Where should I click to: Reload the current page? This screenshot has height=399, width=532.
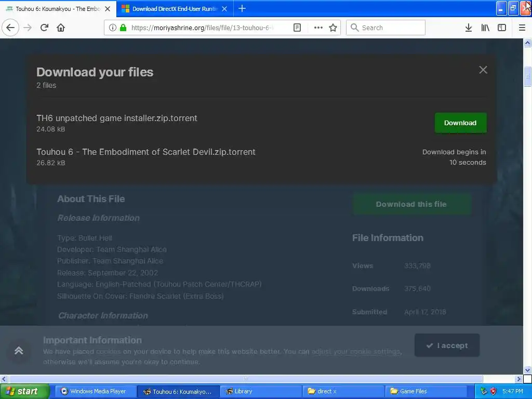click(44, 28)
